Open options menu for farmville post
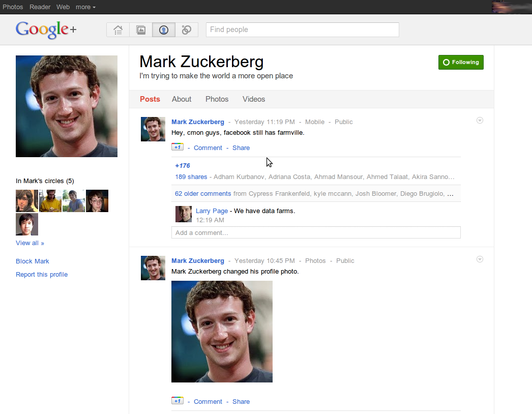The width and height of the screenshot is (532, 414). coord(480,121)
